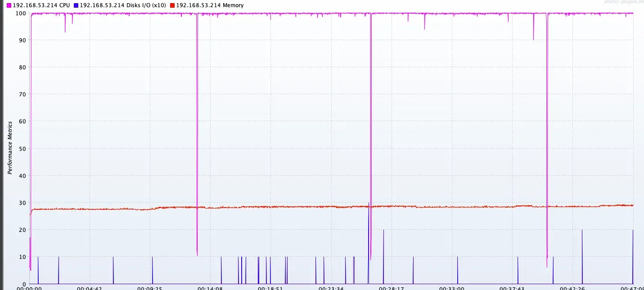Click the 00:04:42 time label
Viewport: 644px width, 290px height.
[x=90, y=288]
